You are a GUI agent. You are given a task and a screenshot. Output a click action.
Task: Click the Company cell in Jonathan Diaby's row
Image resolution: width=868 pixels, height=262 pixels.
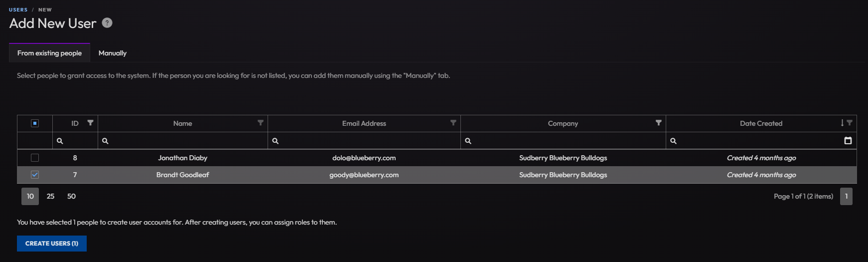coord(563,158)
